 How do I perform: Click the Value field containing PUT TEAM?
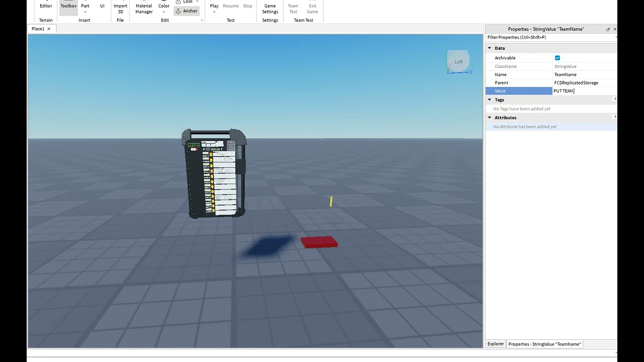click(x=585, y=91)
